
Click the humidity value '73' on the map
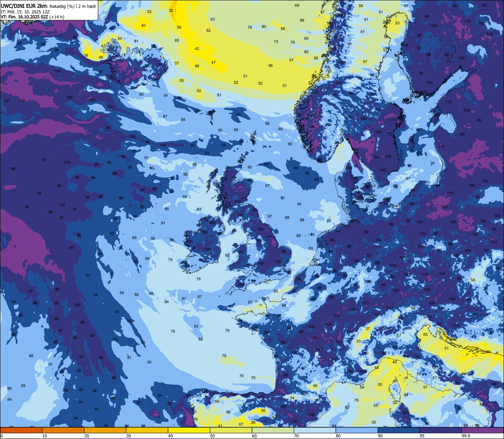pos(276,42)
